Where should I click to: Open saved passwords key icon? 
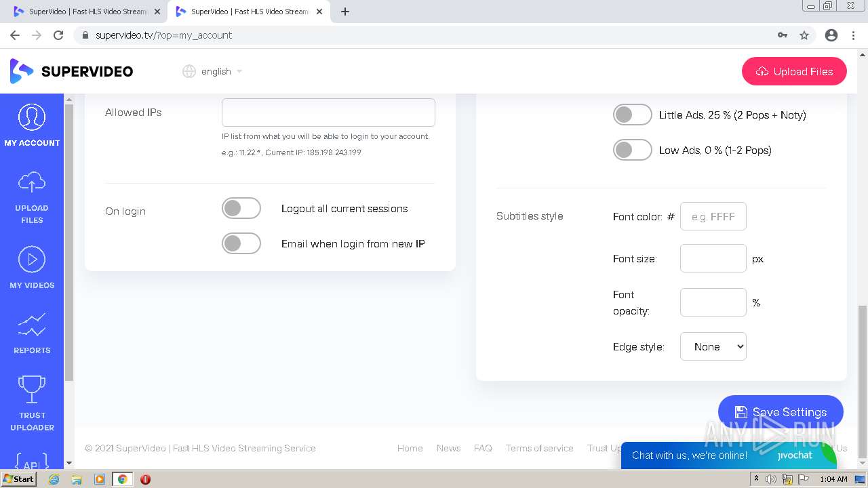click(x=783, y=35)
